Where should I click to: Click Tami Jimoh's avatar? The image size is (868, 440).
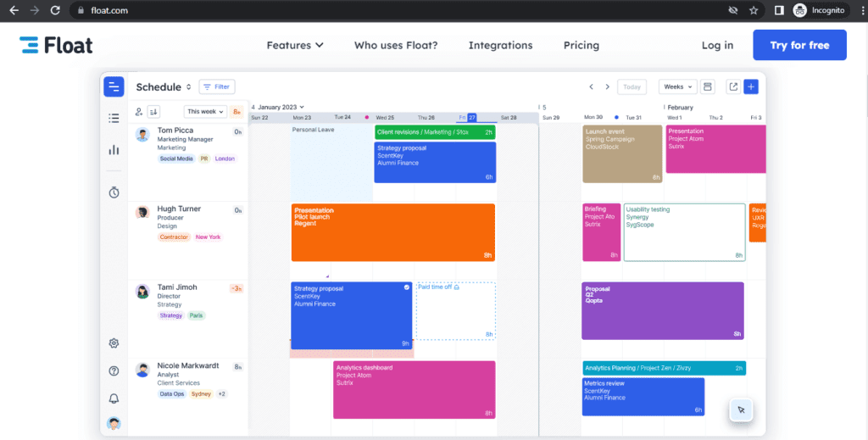(142, 291)
